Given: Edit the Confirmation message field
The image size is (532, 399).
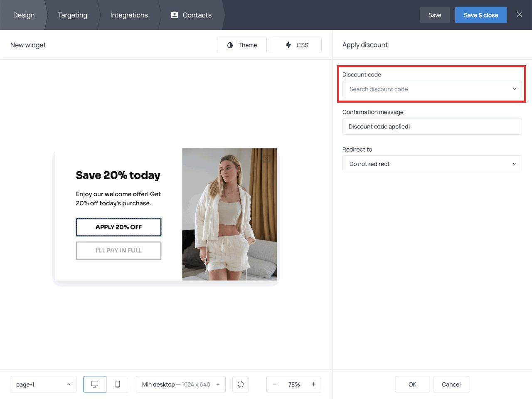Looking at the screenshot, I should (432, 126).
